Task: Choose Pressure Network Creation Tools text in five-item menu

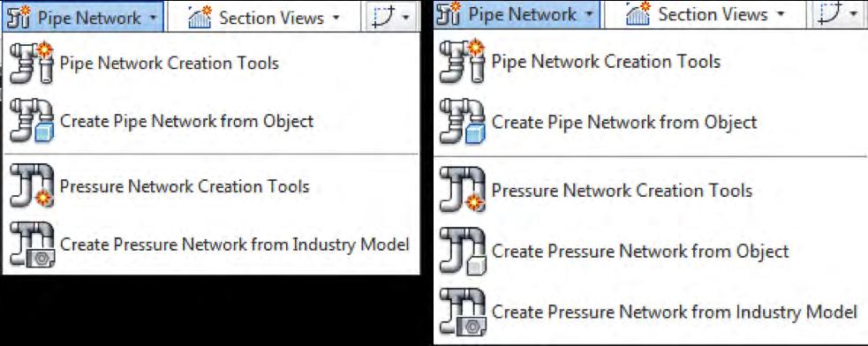Action: [622, 191]
